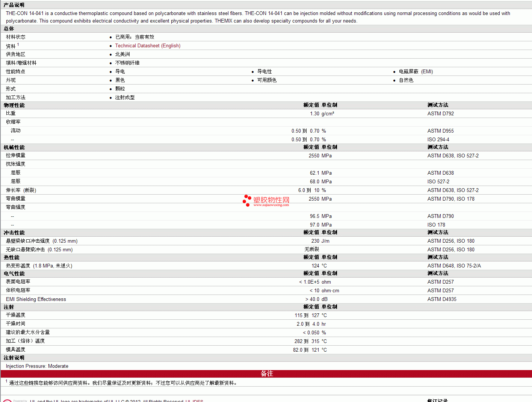The image size is (532, 402).
Task: Click the 材料状态 row label
Action: click(x=16, y=37)
